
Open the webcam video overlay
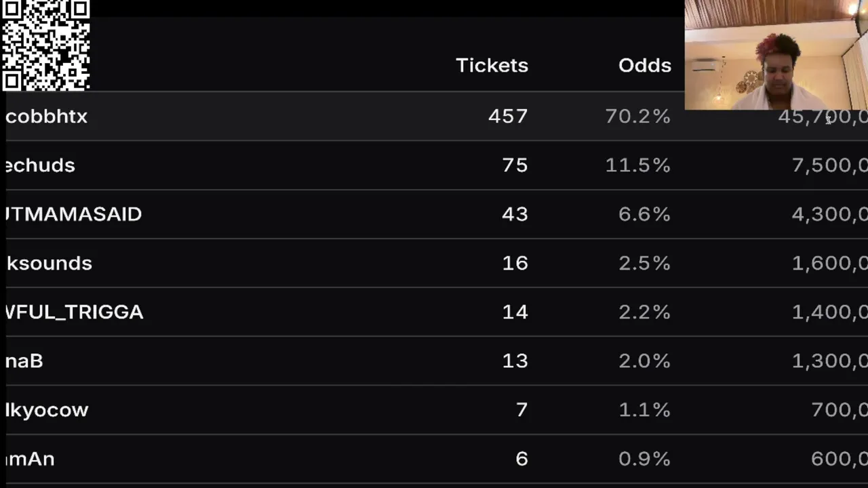(x=776, y=55)
